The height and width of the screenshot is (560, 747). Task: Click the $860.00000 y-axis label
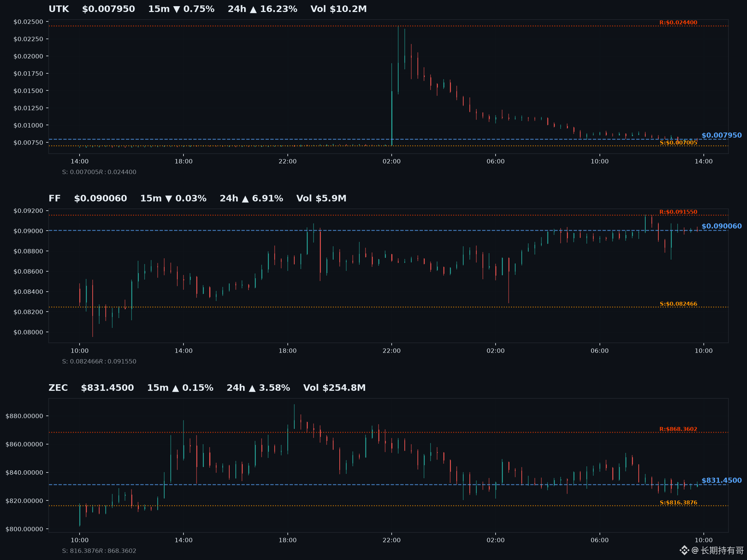(x=24, y=445)
